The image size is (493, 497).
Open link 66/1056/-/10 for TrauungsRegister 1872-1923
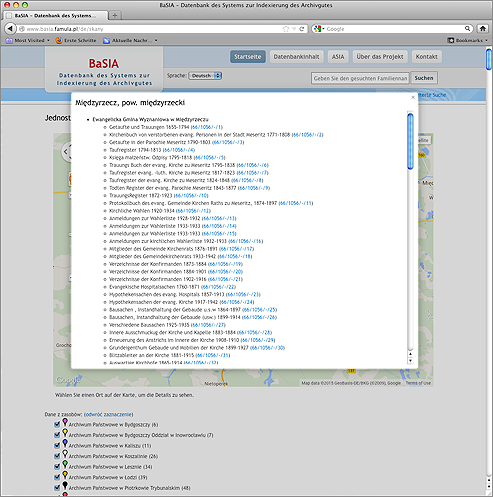pos(191,196)
